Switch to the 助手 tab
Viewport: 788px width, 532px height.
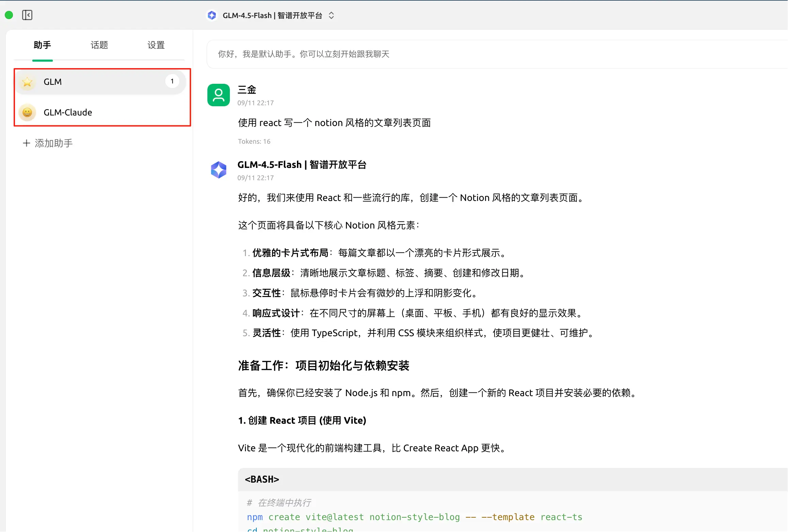tap(43, 45)
